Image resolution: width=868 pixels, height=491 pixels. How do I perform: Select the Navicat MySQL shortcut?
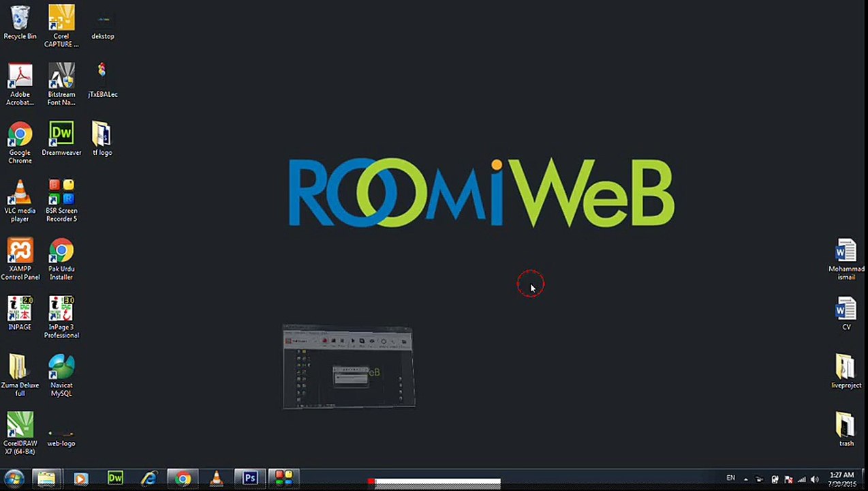pos(61,375)
